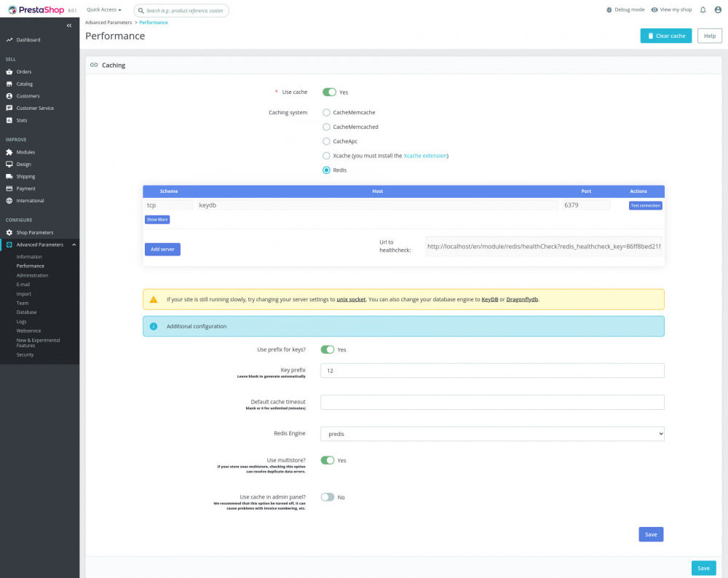Click the Customers person icon

9,96
